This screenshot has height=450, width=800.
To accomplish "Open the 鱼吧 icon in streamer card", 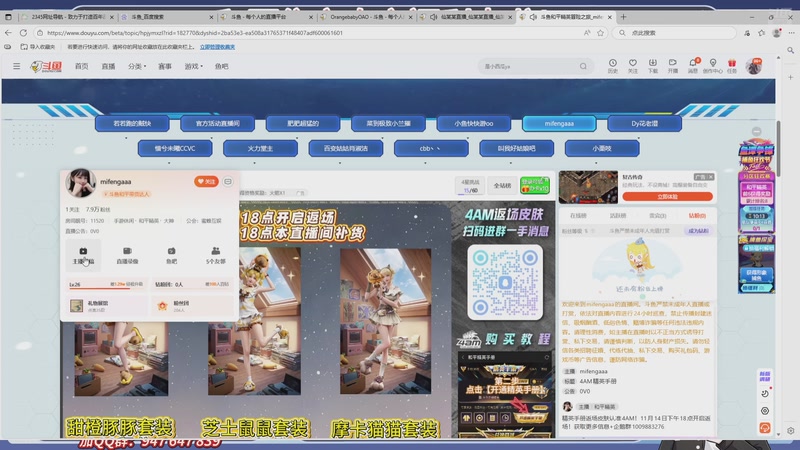I will (x=171, y=255).
